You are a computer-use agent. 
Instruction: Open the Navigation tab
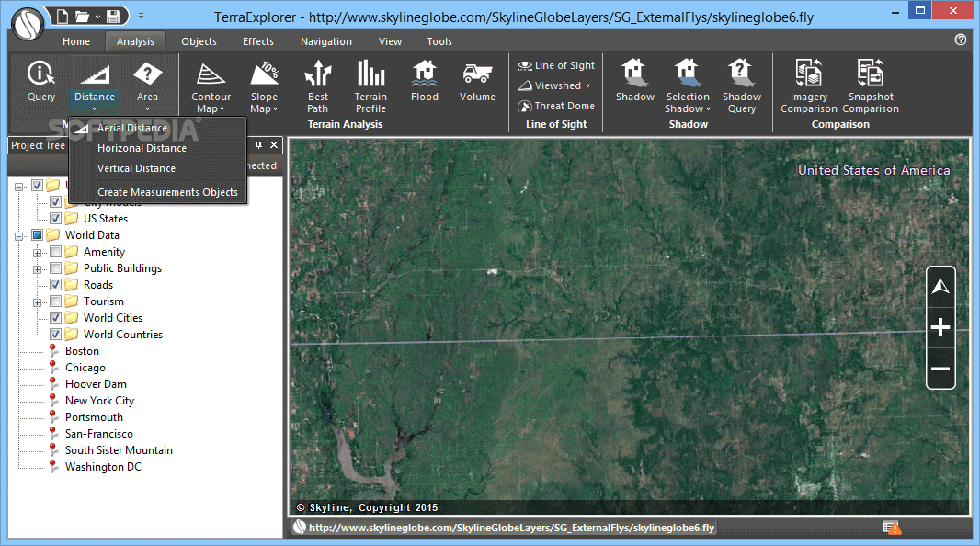coord(326,41)
